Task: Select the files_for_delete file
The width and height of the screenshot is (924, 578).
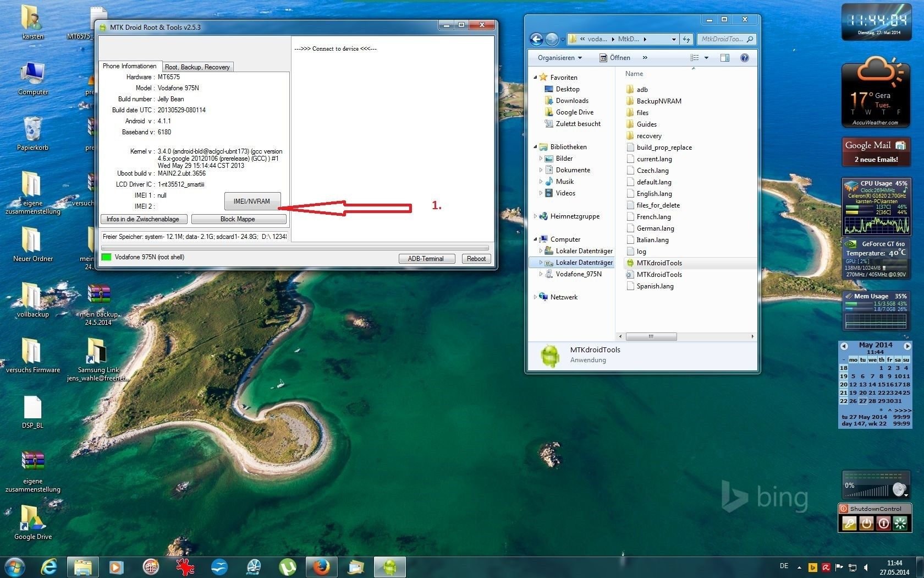Action: click(658, 205)
